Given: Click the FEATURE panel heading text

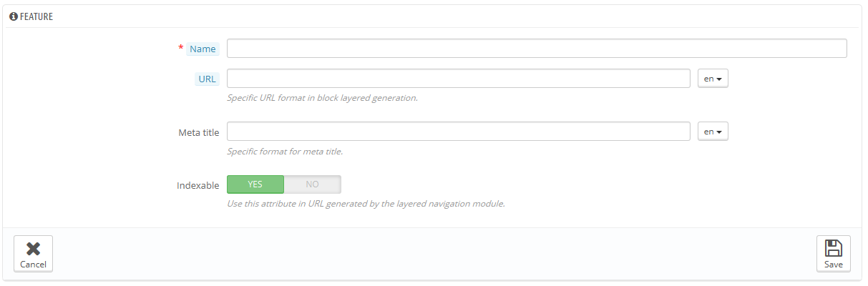Looking at the screenshot, I should 36,16.
